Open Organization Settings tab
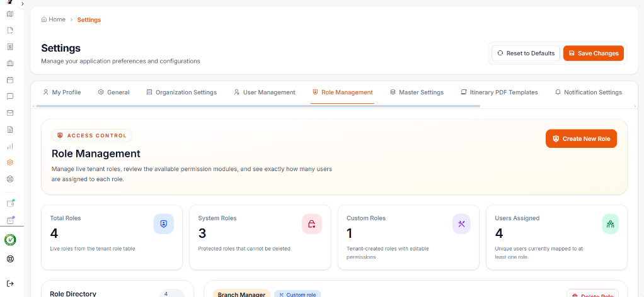Viewport: 644px width, 297px height. (x=181, y=92)
